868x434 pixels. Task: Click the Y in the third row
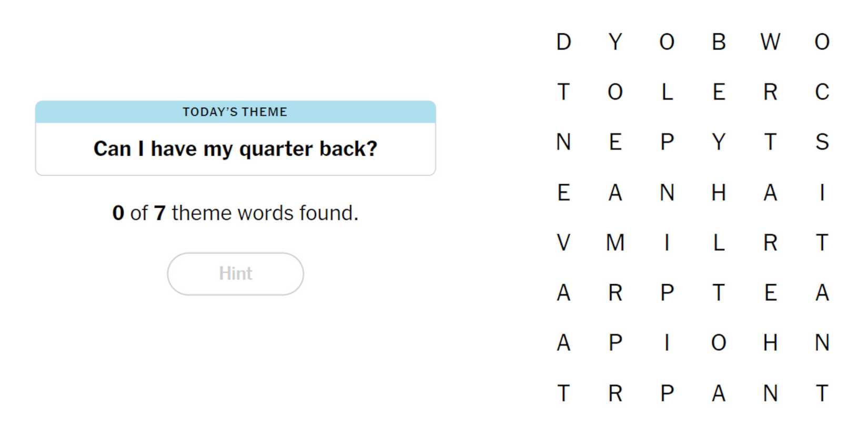719,142
